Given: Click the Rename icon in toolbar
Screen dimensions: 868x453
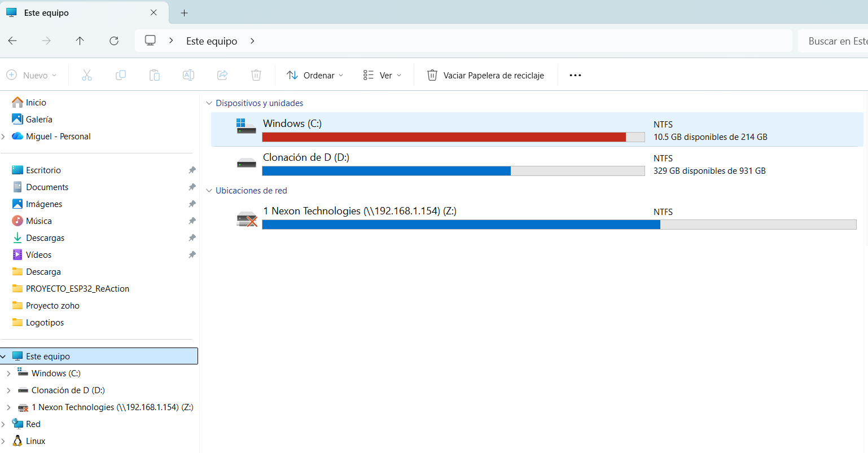Looking at the screenshot, I should (x=188, y=75).
